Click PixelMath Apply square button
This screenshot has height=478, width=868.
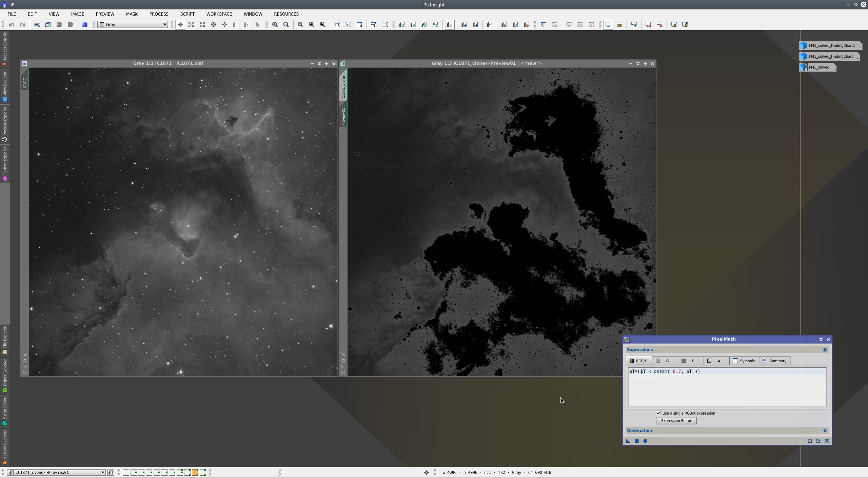(x=636, y=441)
